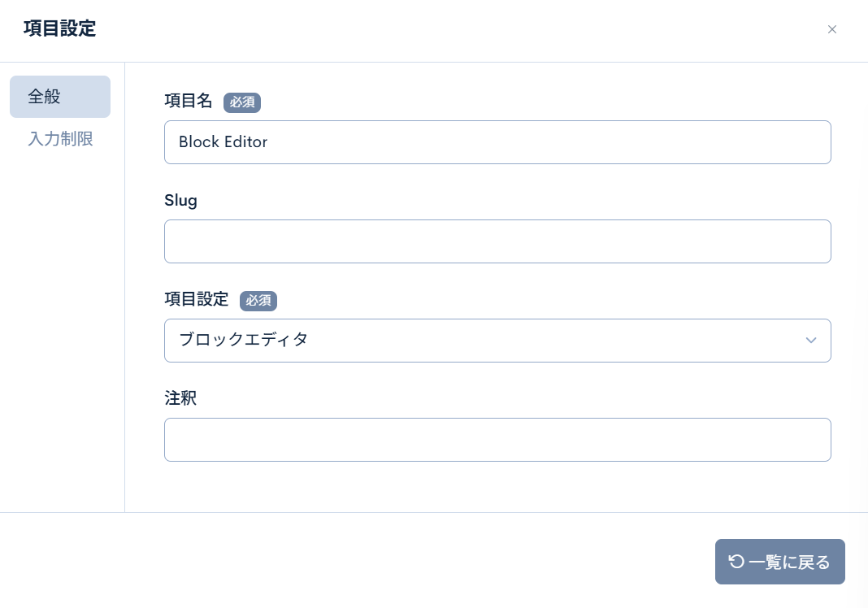Focus the empty Slug input field

click(497, 241)
